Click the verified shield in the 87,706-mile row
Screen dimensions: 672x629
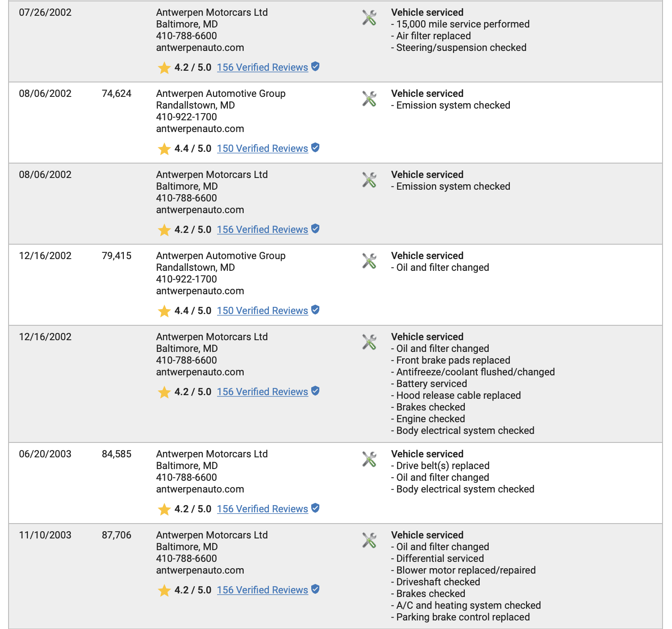tap(316, 589)
